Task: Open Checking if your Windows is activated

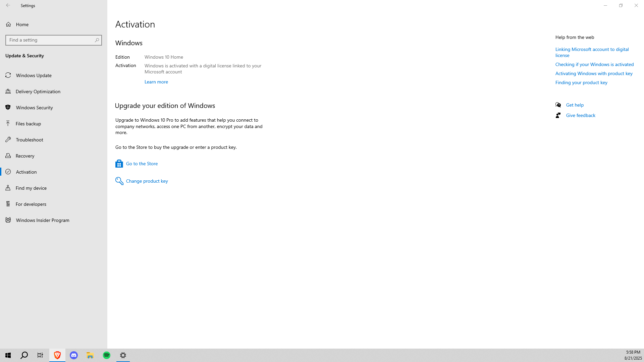Action: [594, 64]
